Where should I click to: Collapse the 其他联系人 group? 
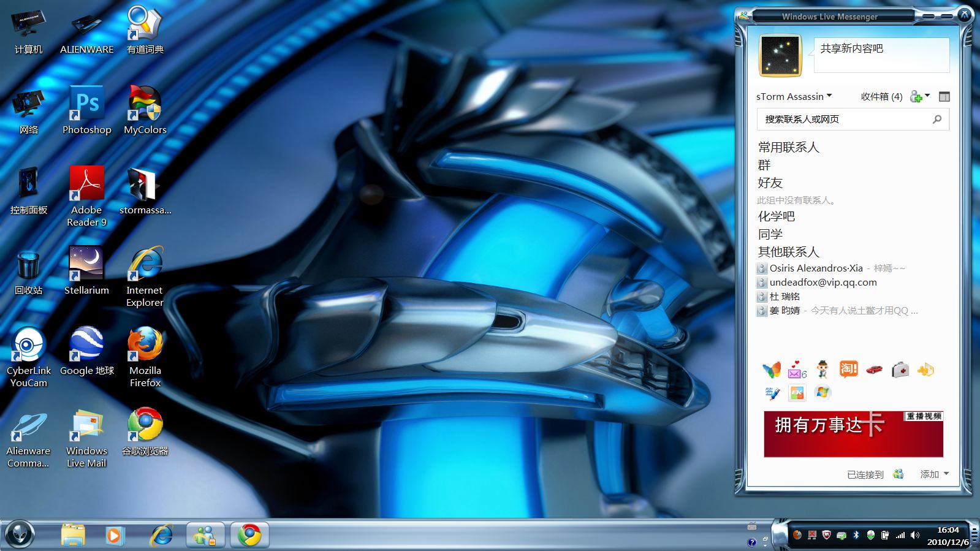[x=788, y=252]
